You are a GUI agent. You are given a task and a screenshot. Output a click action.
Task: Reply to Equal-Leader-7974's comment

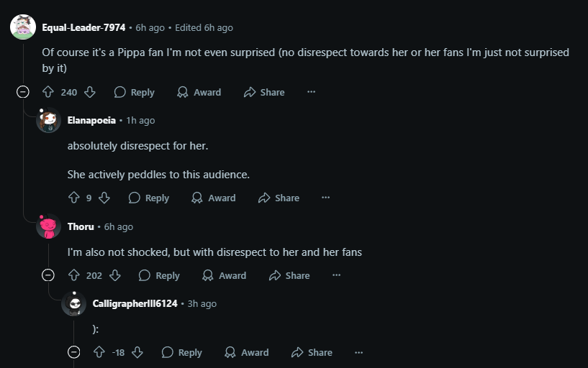135,92
